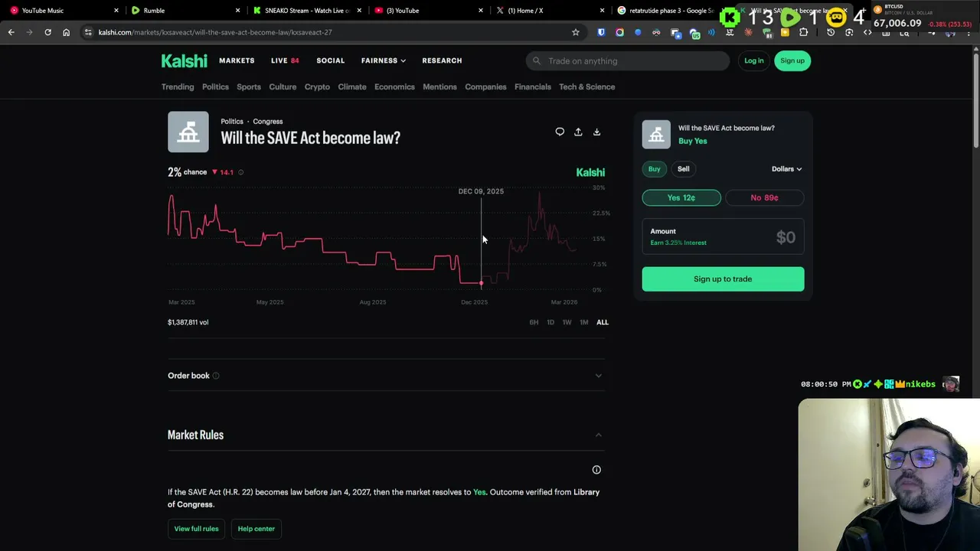Click the download chart data icon
This screenshot has height=551, width=980.
point(596,132)
